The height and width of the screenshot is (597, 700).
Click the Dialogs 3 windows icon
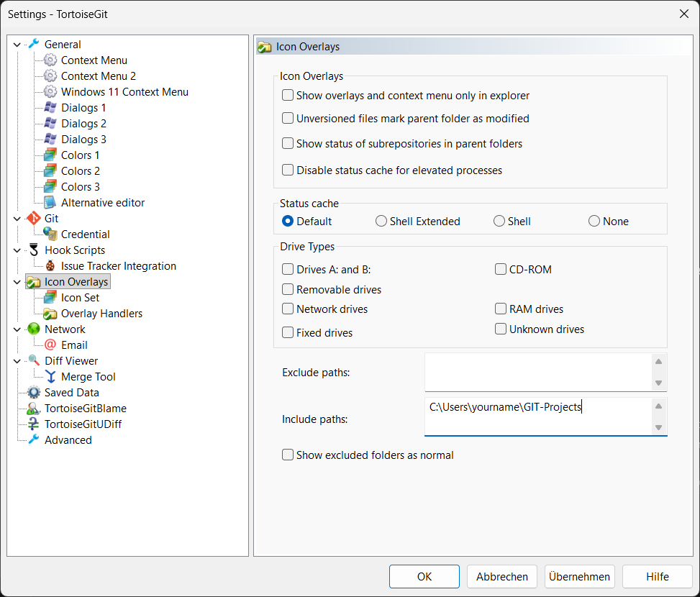click(50, 140)
